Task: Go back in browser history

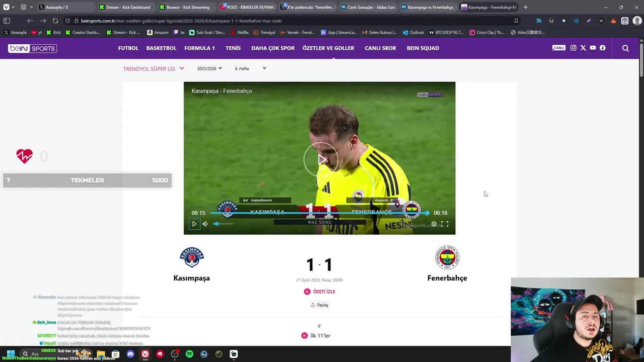Action: click(x=30, y=21)
